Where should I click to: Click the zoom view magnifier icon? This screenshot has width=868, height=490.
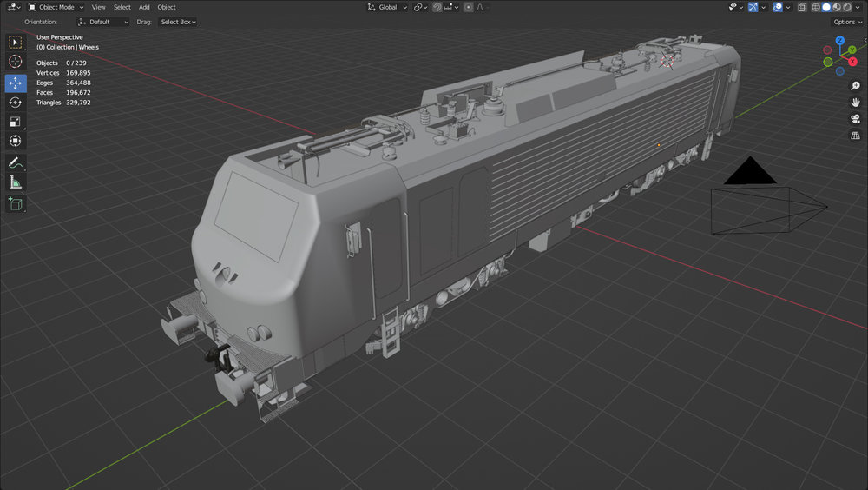855,86
